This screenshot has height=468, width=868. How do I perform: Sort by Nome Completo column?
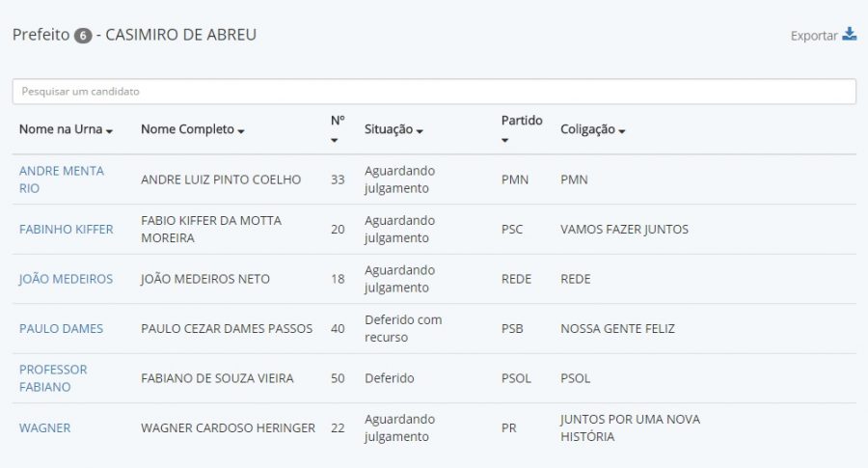(192, 129)
